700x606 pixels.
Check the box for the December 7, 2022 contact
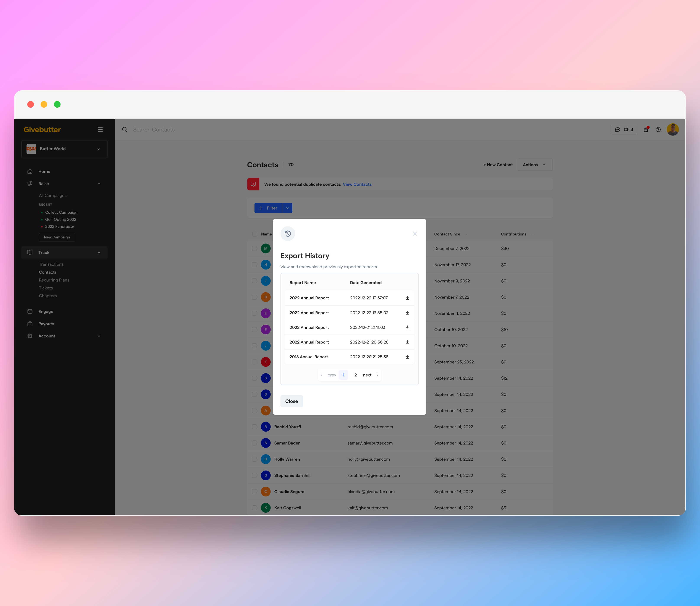pos(254,248)
